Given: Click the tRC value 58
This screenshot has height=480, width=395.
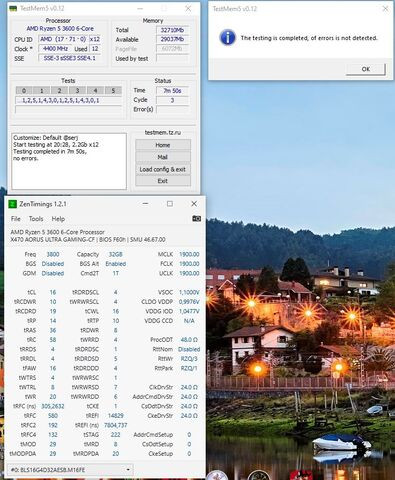Looking at the screenshot, I should tap(53, 340).
